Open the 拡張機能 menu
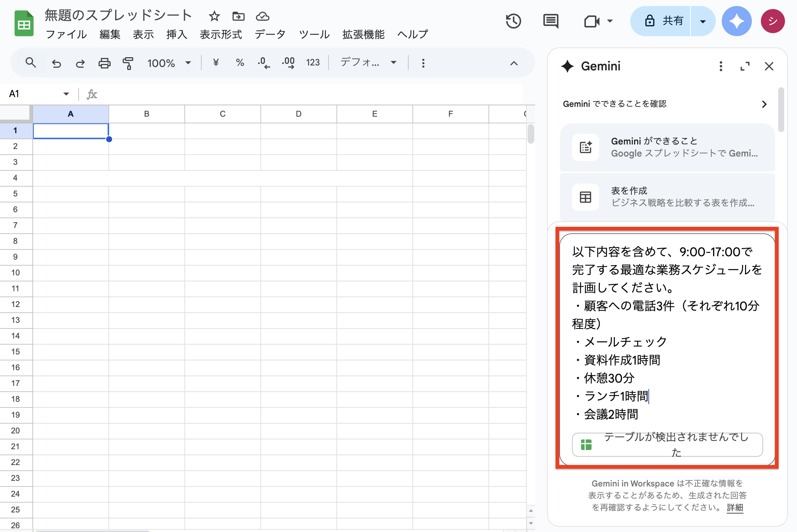This screenshot has width=797, height=532. tap(363, 35)
